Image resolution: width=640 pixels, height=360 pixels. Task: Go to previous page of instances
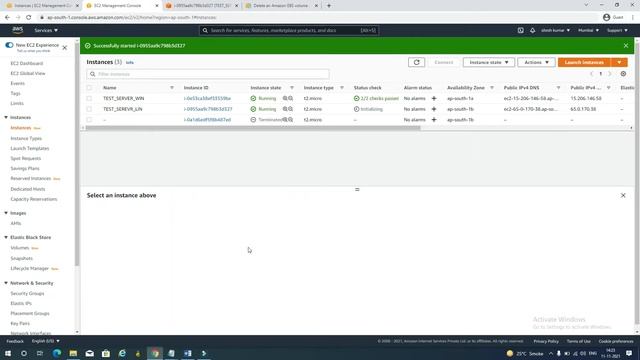pos(591,74)
